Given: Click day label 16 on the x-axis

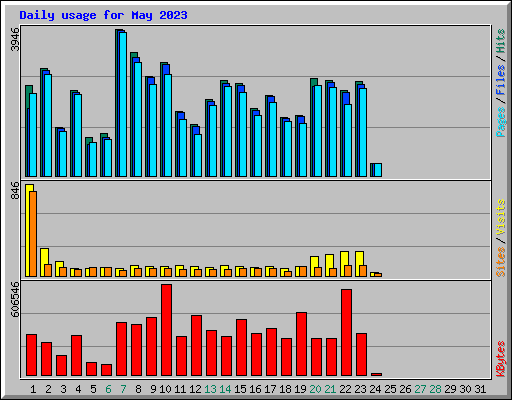Looking at the screenshot, I should pos(255,389).
